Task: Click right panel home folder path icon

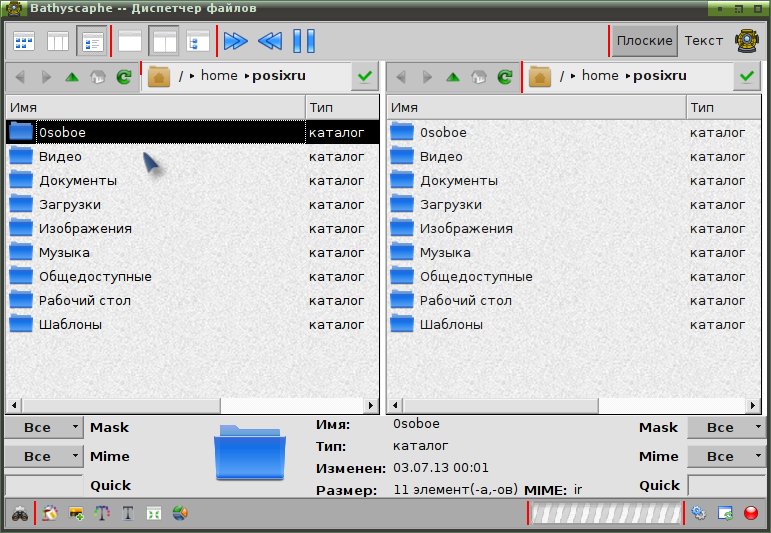Action: 540,77
